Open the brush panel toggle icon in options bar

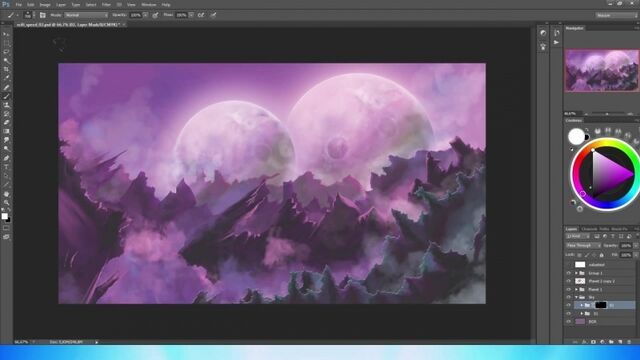[x=42, y=15]
